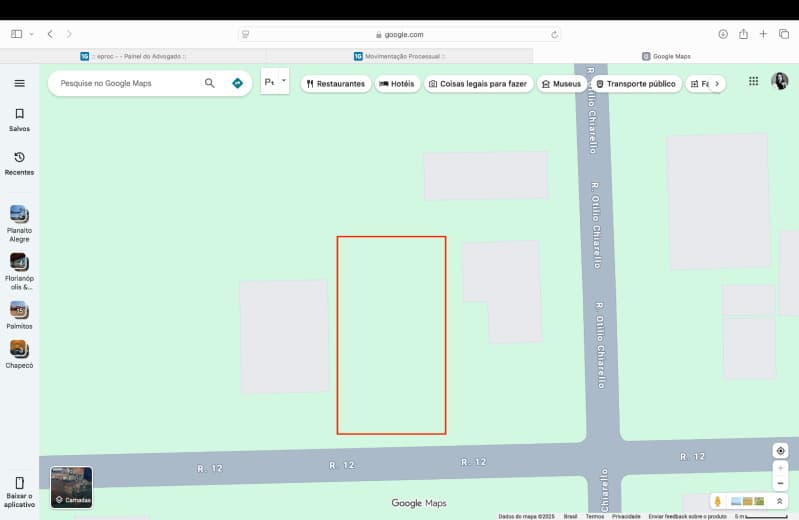Open Salvos saved places
799x520 pixels.
19,120
